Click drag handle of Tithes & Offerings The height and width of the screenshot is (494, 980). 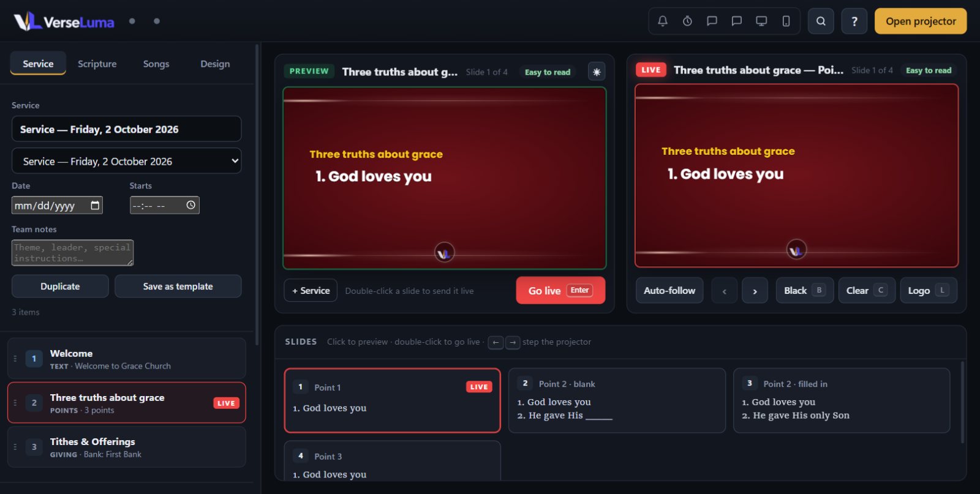(15, 447)
